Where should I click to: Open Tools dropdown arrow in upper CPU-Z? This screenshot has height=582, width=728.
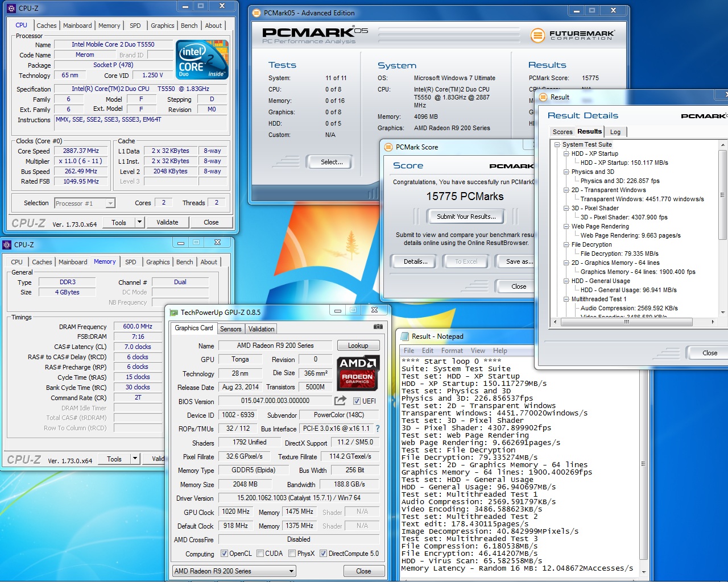pos(139,222)
